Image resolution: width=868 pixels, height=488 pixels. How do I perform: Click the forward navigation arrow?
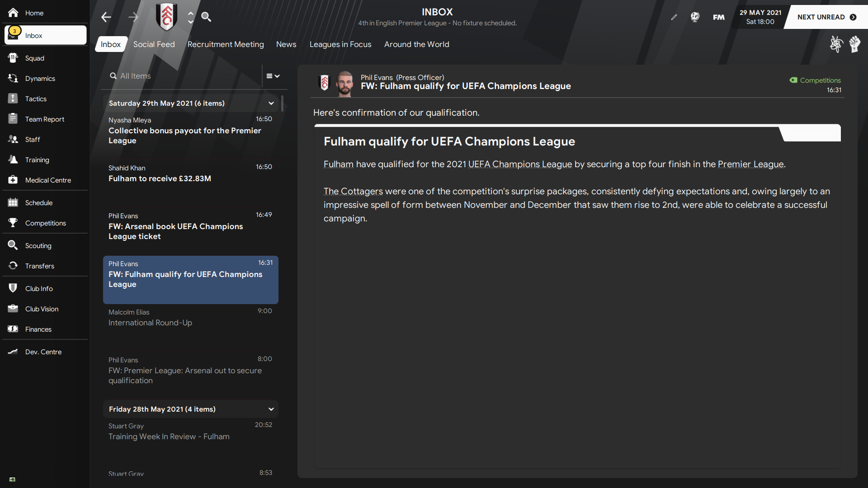point(133,17)
